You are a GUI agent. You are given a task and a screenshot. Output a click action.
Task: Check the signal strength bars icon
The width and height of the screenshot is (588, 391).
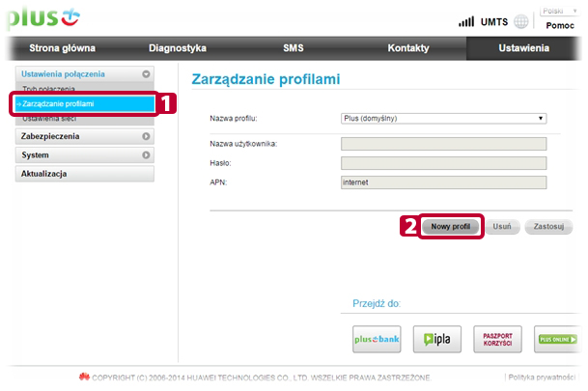466,22
